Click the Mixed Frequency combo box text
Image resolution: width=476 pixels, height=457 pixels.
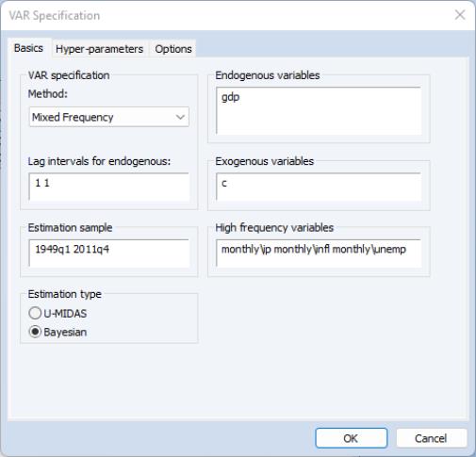coord(73,117)
